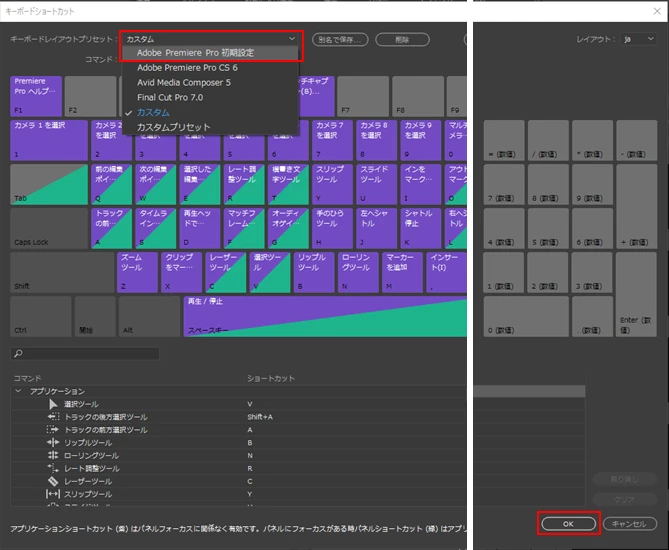Click the レート調整ツール icon in the list
669x550 pixels.
[53, 468]
